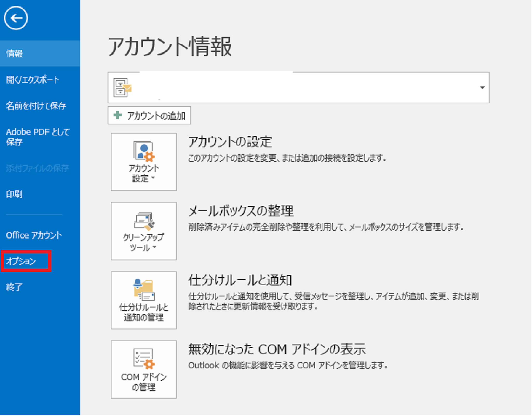Viewport: 532px width, 417px height.
Task: Choose 名前を付けて保存 in the sidebar
Action: [x=36, y=106]
